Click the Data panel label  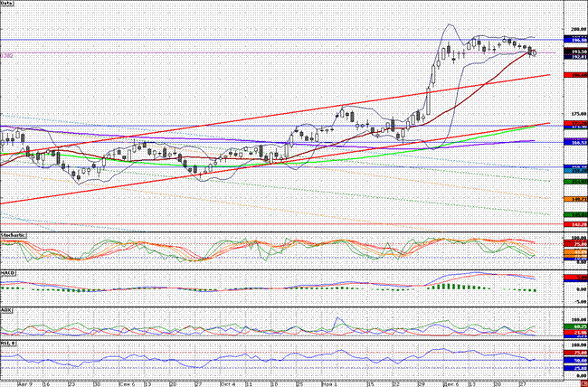[6, 3]
